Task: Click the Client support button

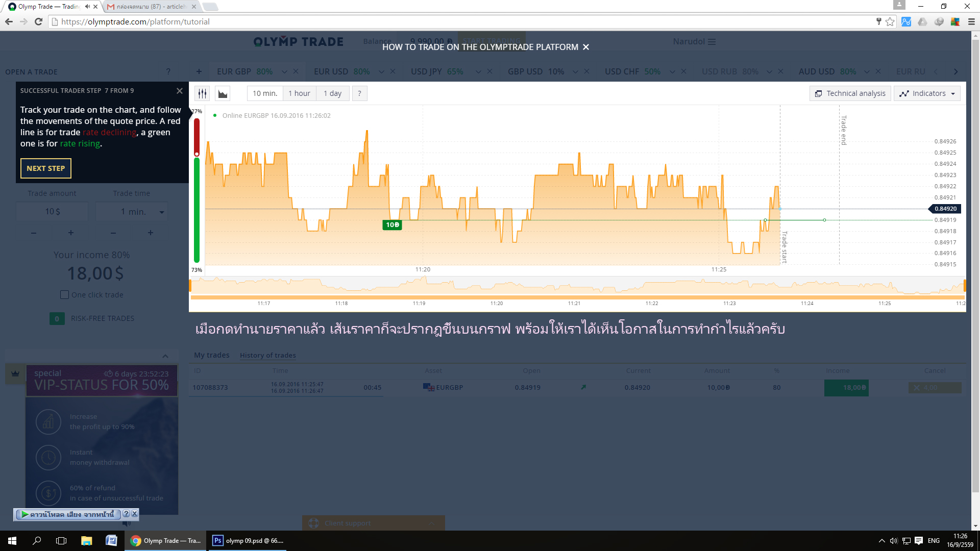Action: coord(373,523)
